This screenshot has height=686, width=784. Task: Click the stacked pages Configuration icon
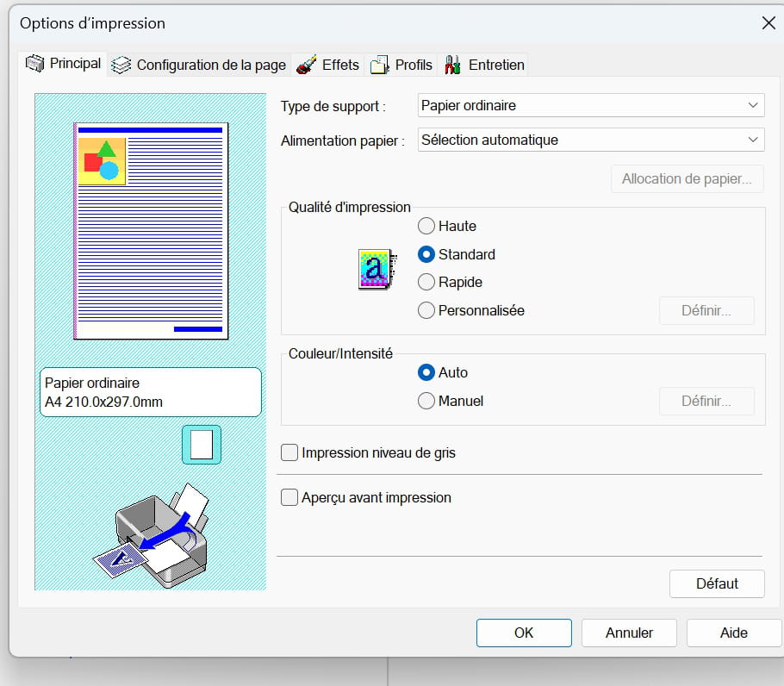122,65
